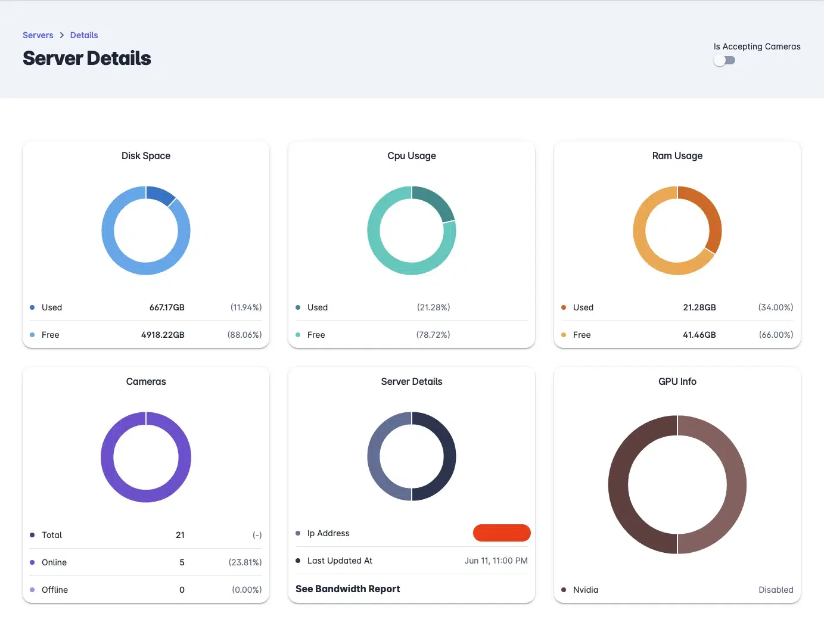824x644 pixels.
Task: Toggle the Is Accepting Cameras switch
Action: 725,60
